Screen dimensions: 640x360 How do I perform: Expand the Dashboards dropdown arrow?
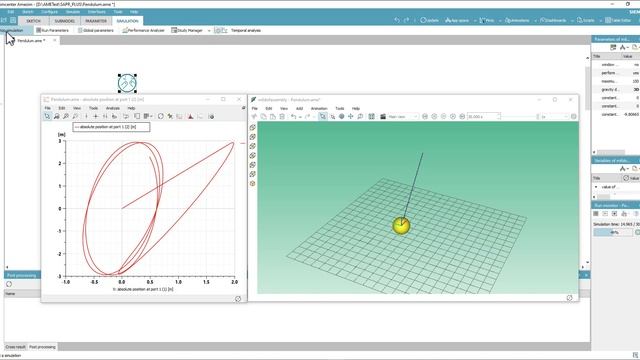pos(572,20)
